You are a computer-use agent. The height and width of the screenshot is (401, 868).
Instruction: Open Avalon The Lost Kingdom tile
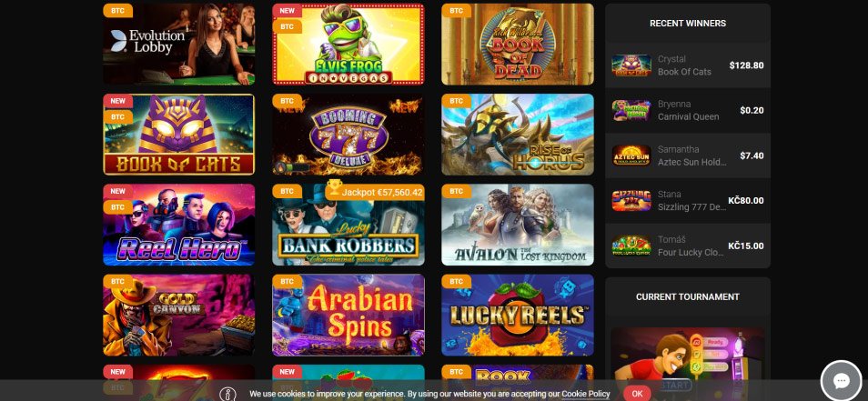[518, 225]
